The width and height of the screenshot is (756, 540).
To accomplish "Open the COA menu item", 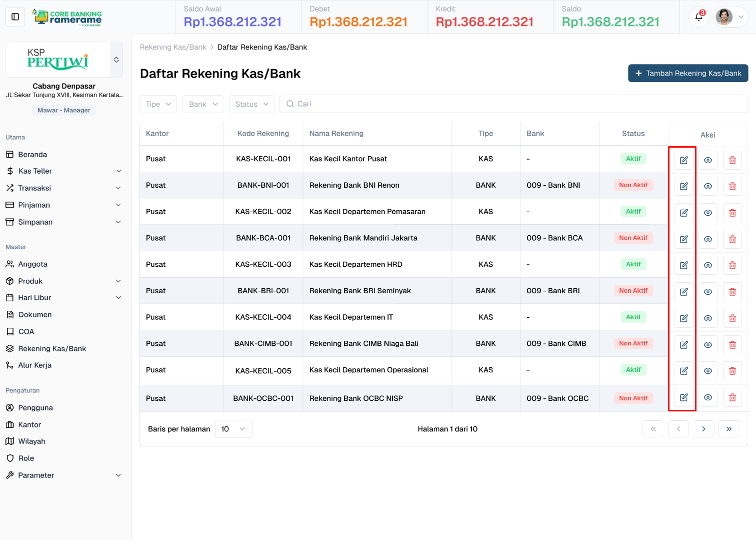I will coord(26,332).
